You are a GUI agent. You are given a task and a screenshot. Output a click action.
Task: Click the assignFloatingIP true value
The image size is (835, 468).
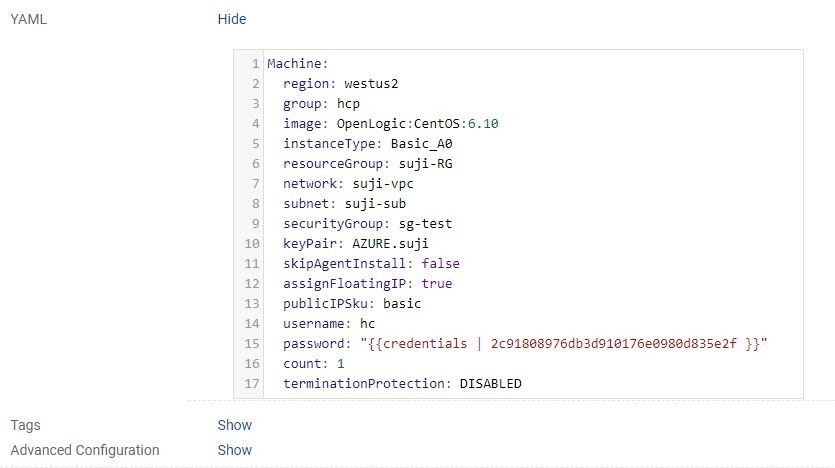[x=437, y=283]
